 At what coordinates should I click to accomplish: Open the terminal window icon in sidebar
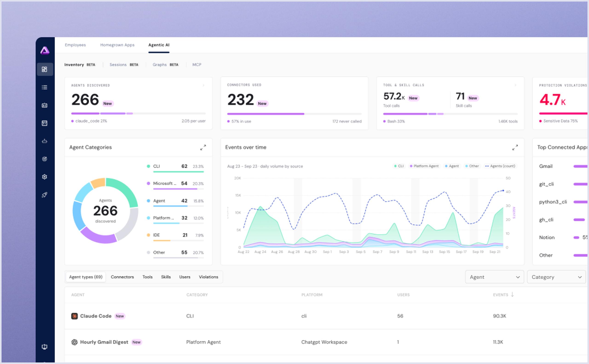point(45,123)
